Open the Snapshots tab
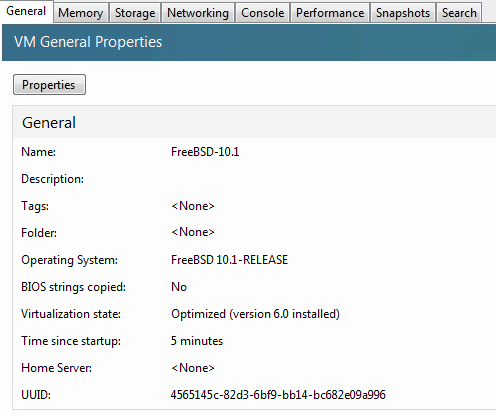The image size is (496, 416). click(x=403, y=13)
